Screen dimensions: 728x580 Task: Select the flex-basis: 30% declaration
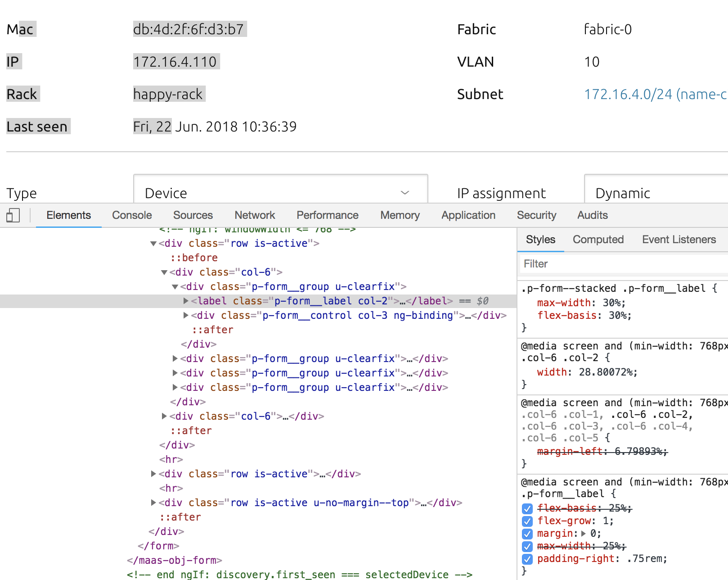point(584,316)
